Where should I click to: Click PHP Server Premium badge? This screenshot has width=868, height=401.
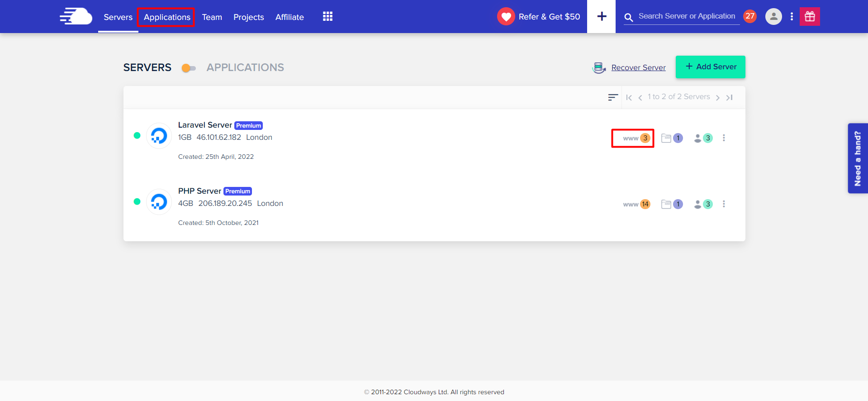(237, 191)
